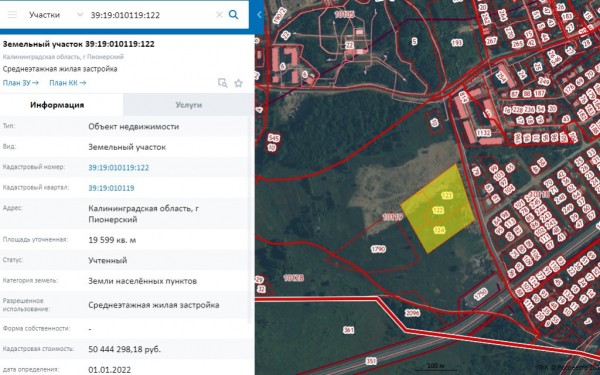This screenshot has width=600, height=375.
Task: Select the status value Учтенный
Action: pyautogui.click(x=108, y=261)
